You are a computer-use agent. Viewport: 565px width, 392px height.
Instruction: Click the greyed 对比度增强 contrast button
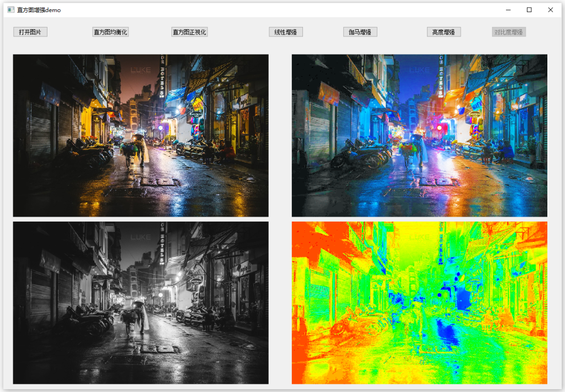[x=509, y=32]
